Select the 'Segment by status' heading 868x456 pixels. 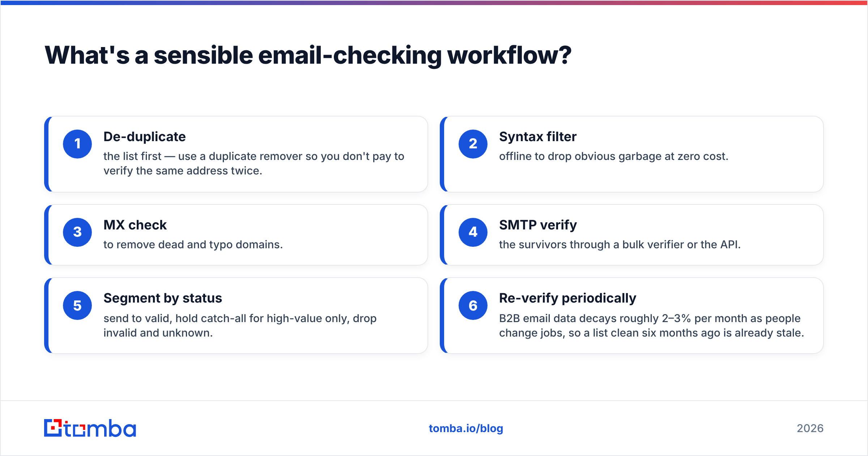click(163, 298)
